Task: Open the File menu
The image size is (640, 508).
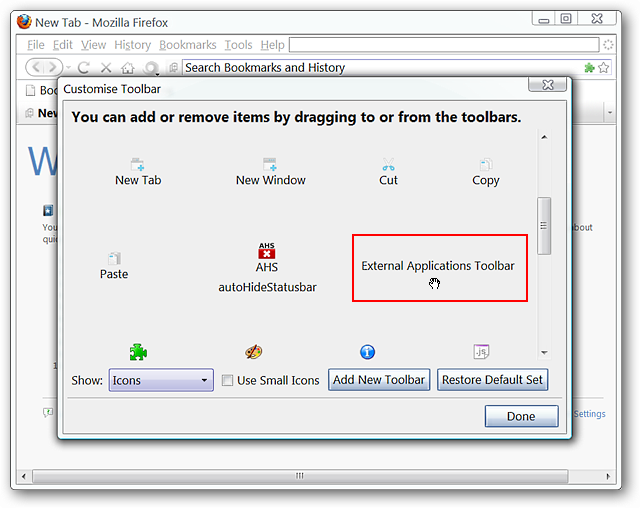Action: click(36, 44)
